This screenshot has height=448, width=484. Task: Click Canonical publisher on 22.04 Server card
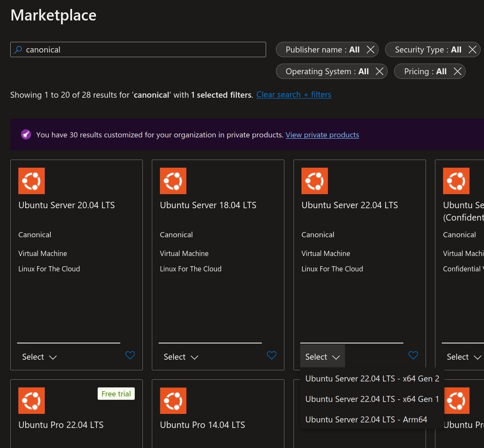click(x=318, y=235)
